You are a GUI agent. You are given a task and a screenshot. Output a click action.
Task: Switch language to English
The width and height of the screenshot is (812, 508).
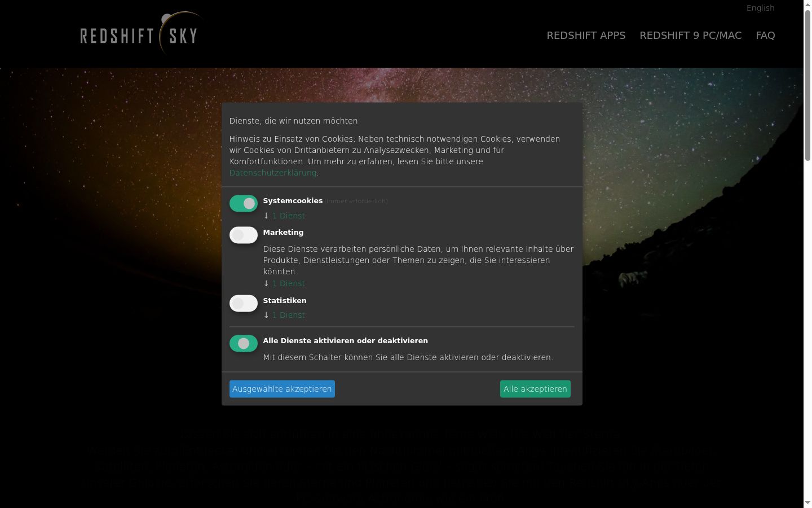[760, 8]
